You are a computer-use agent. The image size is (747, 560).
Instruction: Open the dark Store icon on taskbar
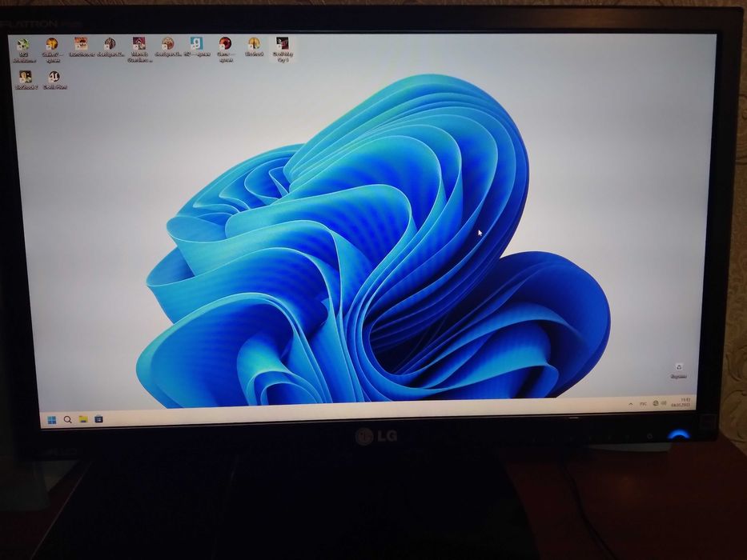tap(98, 419)
